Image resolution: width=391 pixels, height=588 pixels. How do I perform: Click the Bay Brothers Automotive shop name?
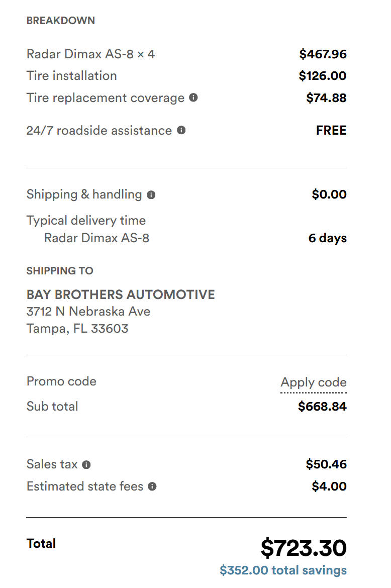(121, 295)
